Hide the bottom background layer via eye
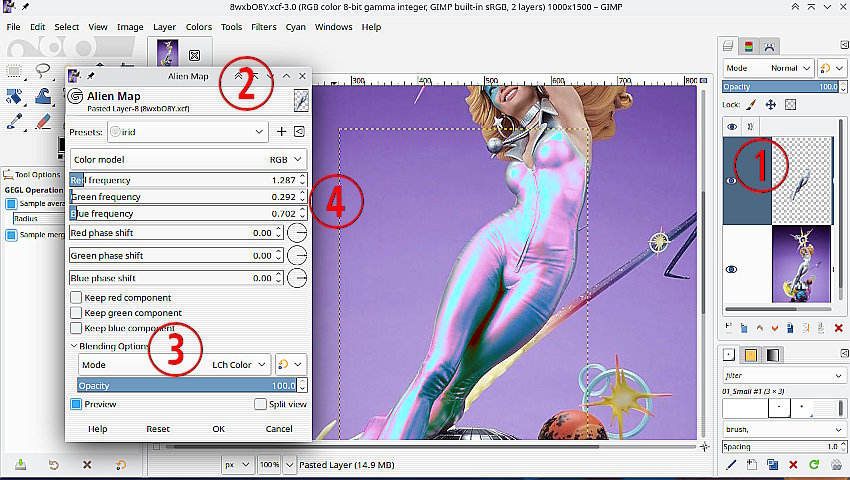 click(x=731, y=269)
